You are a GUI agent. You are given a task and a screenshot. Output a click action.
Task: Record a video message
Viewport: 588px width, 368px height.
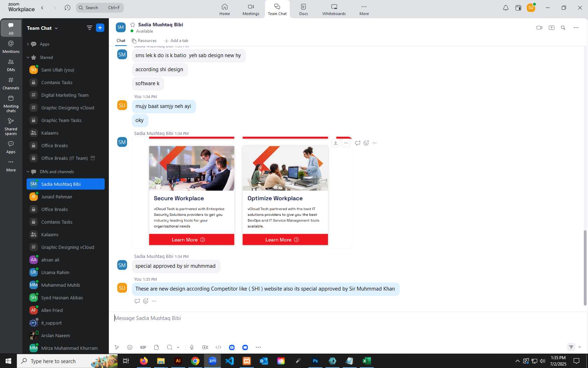point(205,347)
